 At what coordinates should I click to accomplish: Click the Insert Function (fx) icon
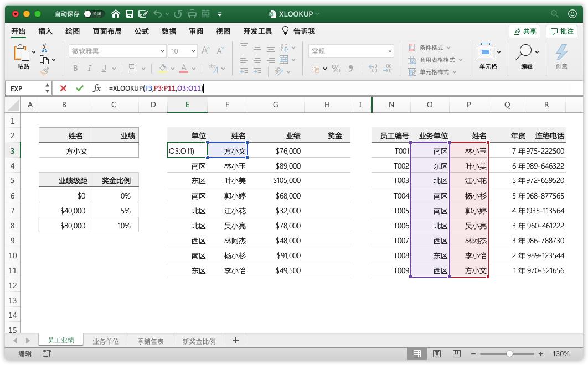coord(97,88)
